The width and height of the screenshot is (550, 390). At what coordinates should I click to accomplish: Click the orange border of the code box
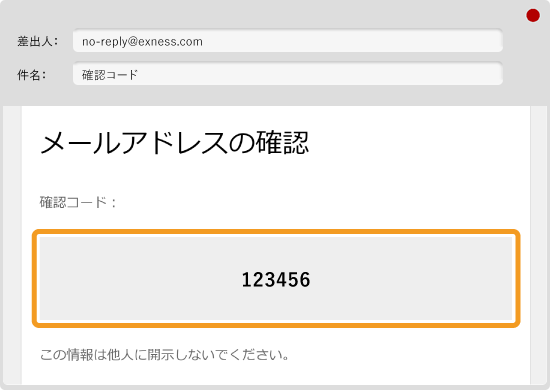click(276, 233)
